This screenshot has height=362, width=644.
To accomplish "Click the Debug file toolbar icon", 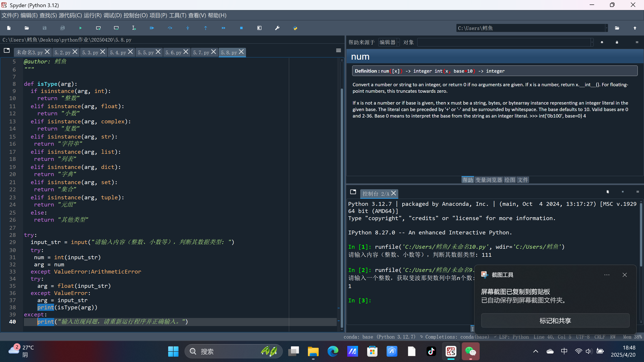I will [x=152, y=28].
